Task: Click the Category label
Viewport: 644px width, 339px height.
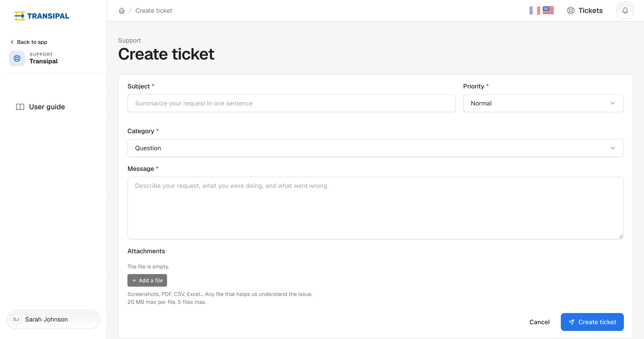Action: pyautogui.click(x=141, y=131)
